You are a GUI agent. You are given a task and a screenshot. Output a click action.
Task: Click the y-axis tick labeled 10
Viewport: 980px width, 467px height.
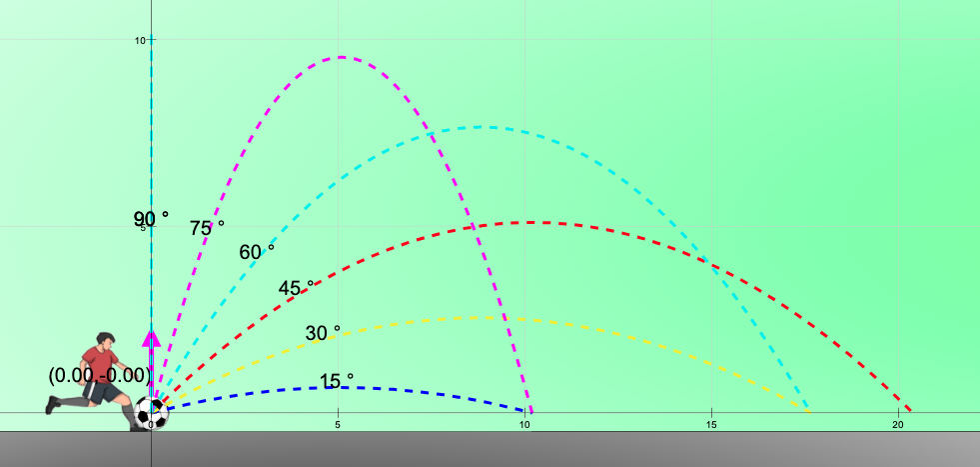(142, 40)
